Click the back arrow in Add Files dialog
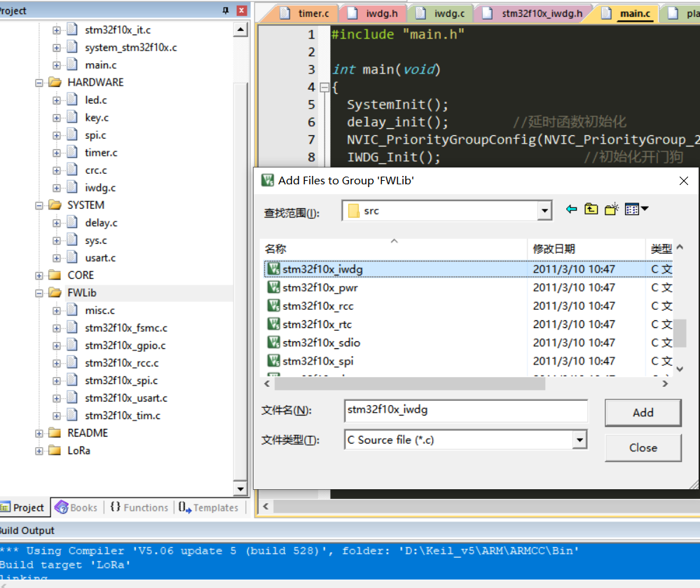 point(571,209)
